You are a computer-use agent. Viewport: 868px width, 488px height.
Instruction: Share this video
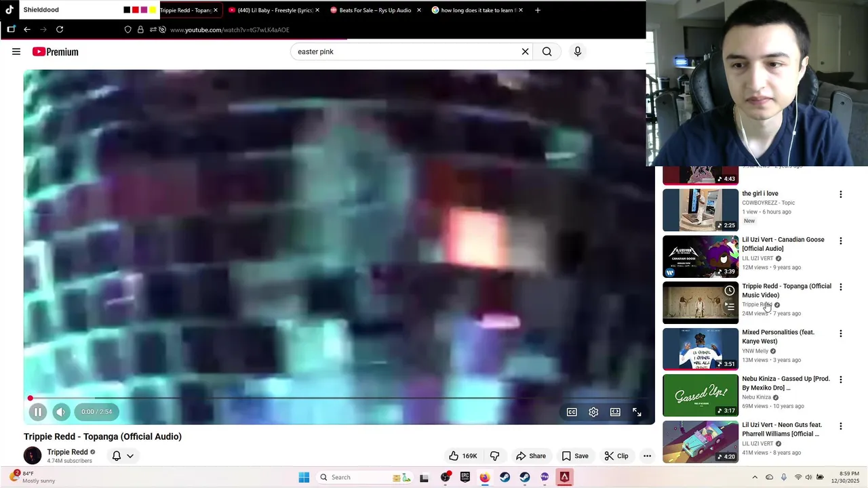(531, 456)
